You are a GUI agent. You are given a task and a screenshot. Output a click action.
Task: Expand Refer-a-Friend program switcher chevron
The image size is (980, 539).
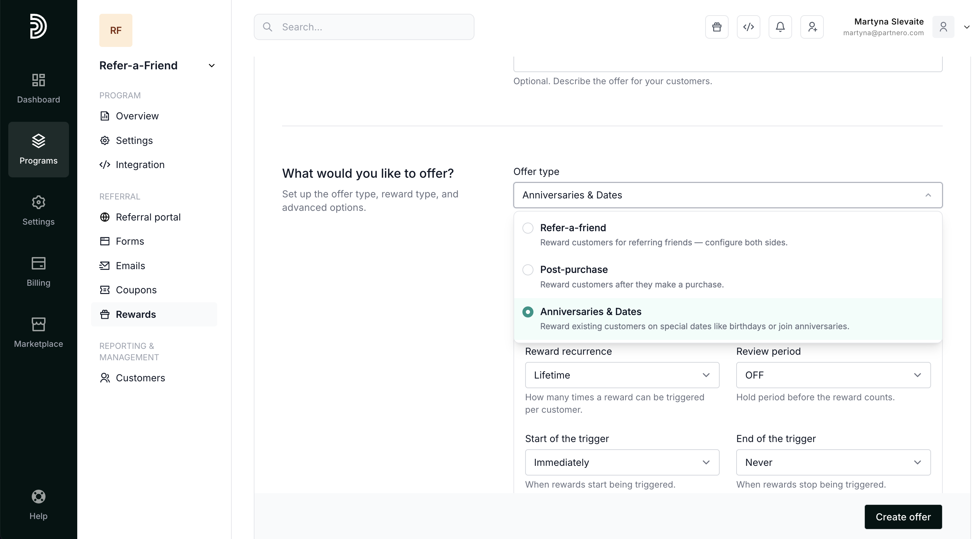point(212,66)
